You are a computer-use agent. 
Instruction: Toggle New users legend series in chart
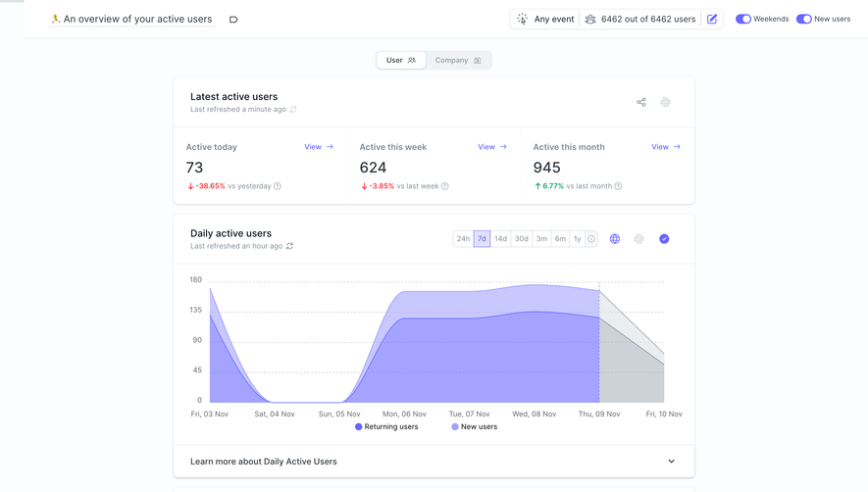(475, 426)
